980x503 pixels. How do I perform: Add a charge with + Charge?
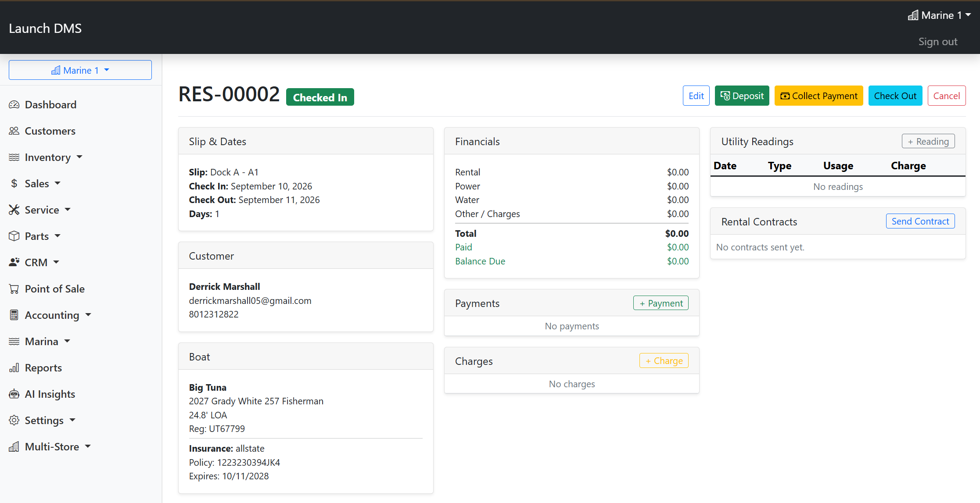[664, 361]
